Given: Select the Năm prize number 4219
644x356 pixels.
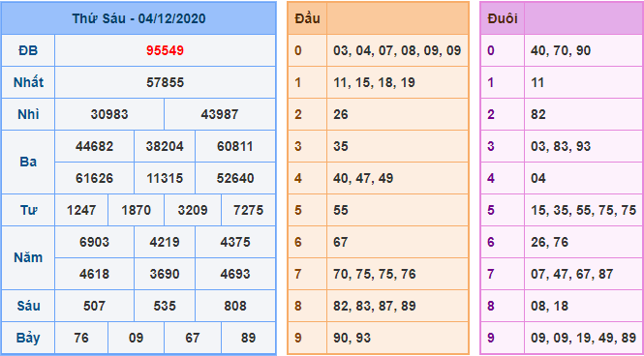Looking at the screenshot, I should [165, 242].
